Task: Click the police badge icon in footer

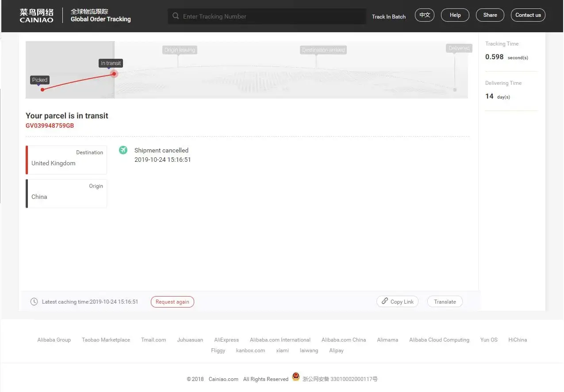Action: coord(296,378)
